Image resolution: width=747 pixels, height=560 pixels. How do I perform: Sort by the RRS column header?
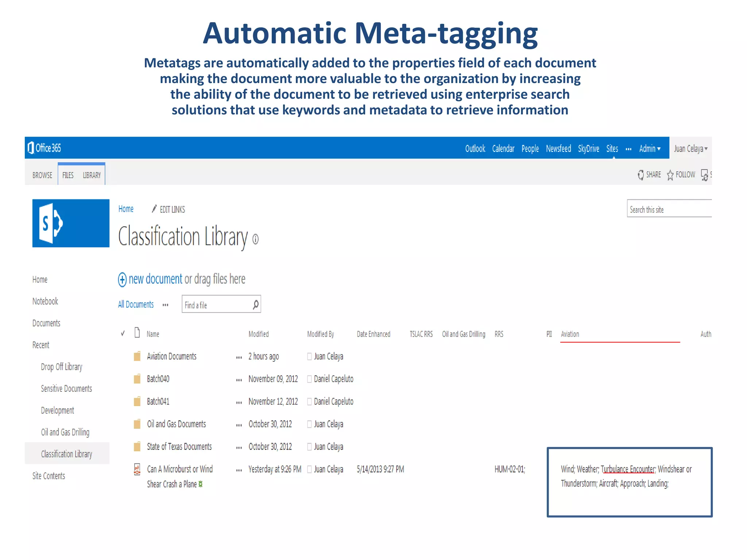pos(499,334)
